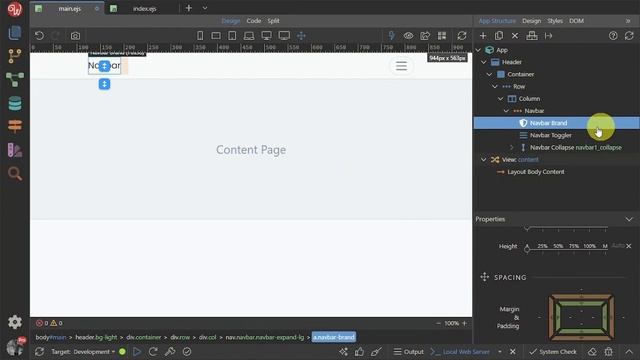
Task: Collapse the Column tree node
Action: (x=501, y=99)
